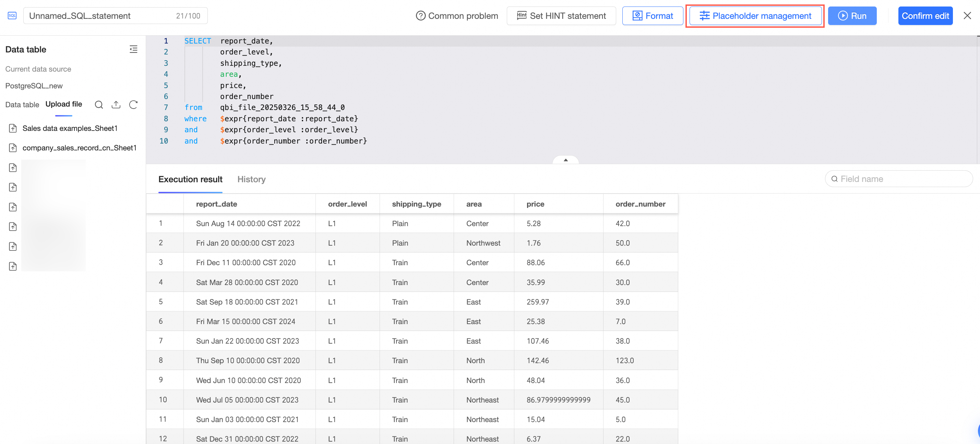Click the Confirm edit button

(925, 15)
